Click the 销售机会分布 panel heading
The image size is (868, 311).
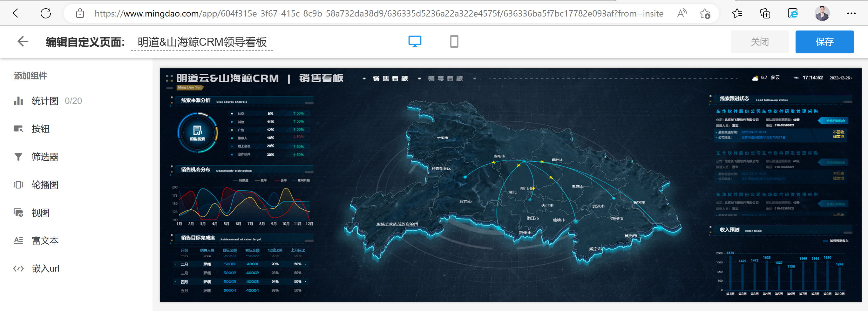[195, 170]
